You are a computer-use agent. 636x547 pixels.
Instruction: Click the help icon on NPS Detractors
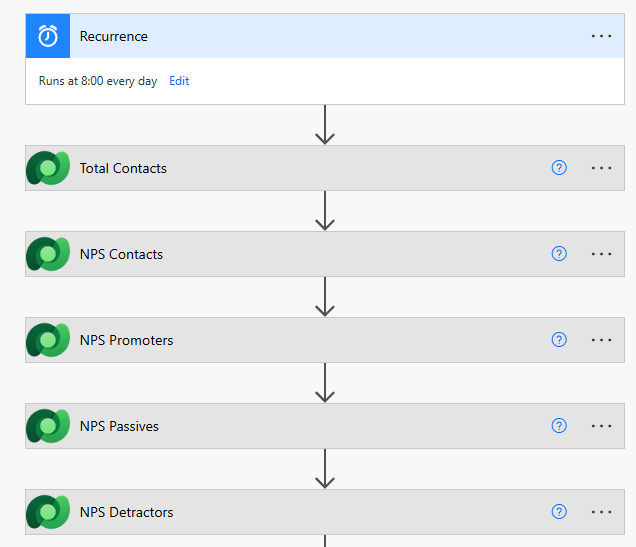[x=559, y=512]
